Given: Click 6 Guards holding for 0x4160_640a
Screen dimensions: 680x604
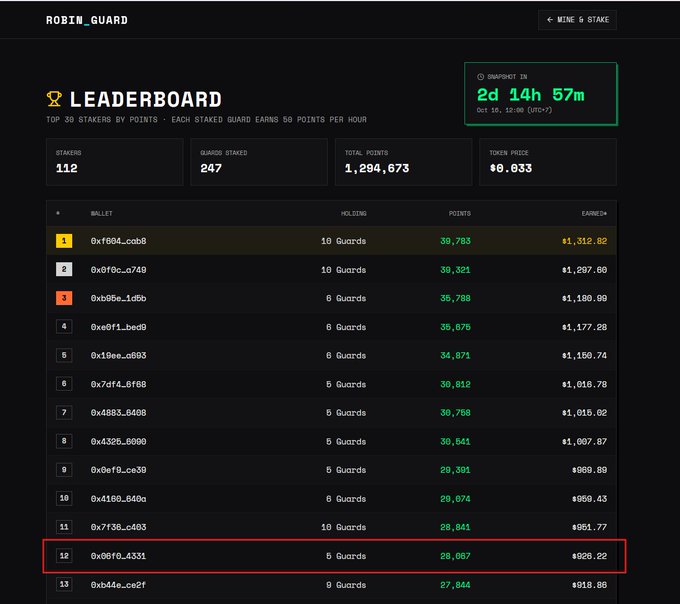Looking at the screenshot, I should 346,499.
